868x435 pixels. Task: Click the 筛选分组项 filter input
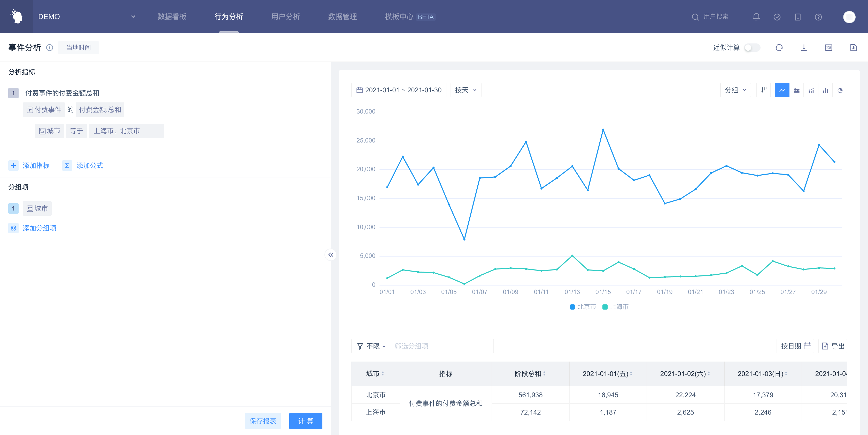click(441, 346)
